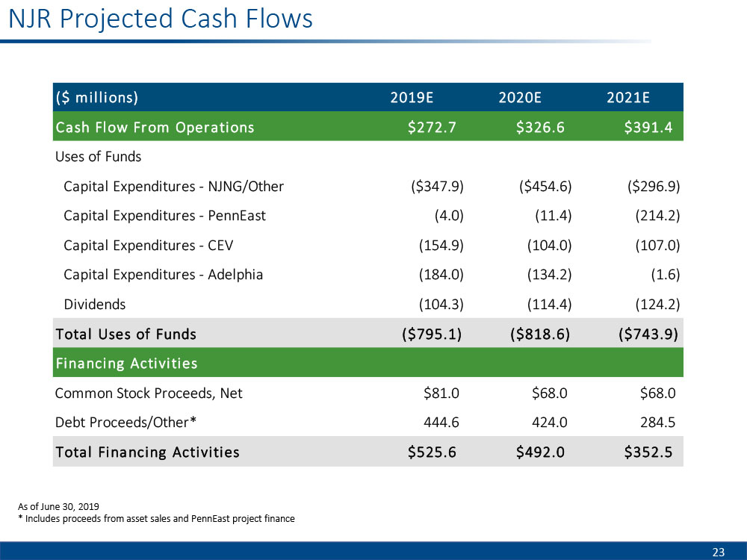Viewport: 747px width, 560px height.
Task: Click the $272.7 operations cash flow value
Action: (431, 127)
